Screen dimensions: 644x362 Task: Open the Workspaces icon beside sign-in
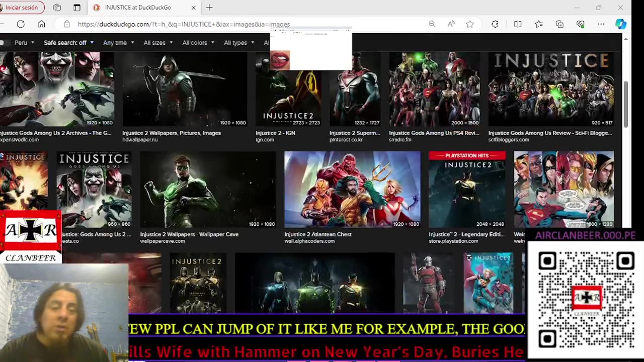pos(57,8)
